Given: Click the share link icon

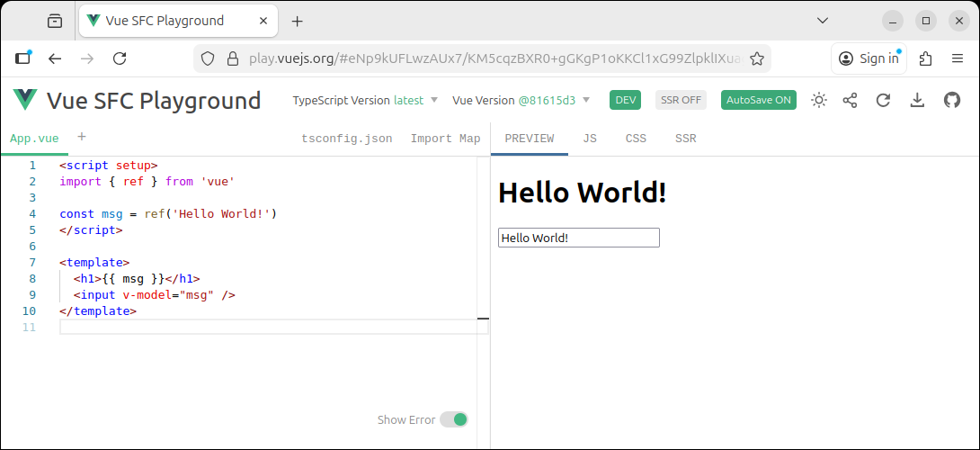Looking at the screenshot, I should 850,100.
